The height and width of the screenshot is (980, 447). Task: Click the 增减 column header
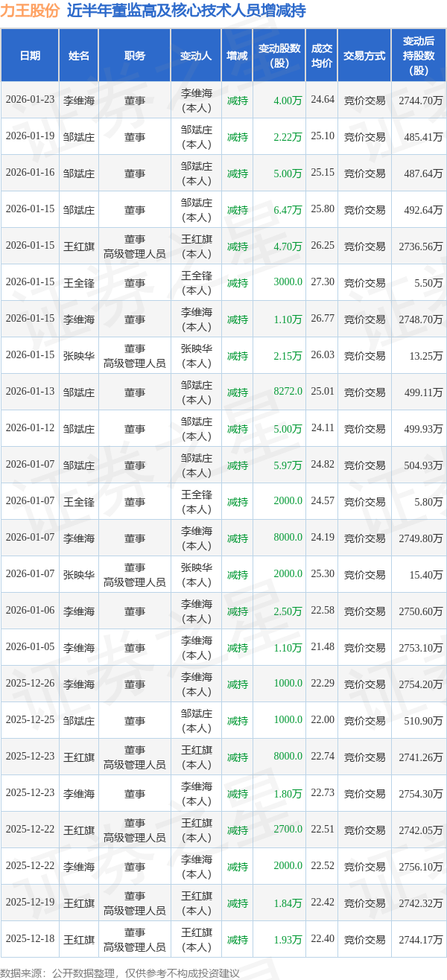[x=237, y=56]
